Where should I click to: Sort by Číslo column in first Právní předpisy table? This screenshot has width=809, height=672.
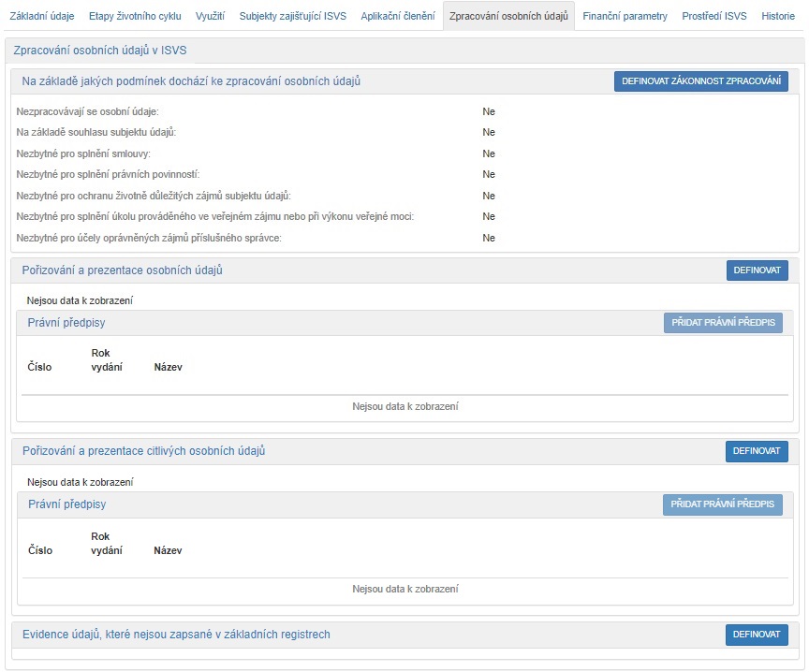40,368
